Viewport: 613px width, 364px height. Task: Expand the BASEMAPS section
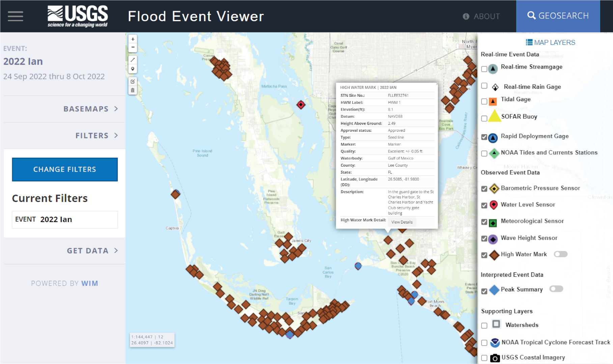point(90,109)
